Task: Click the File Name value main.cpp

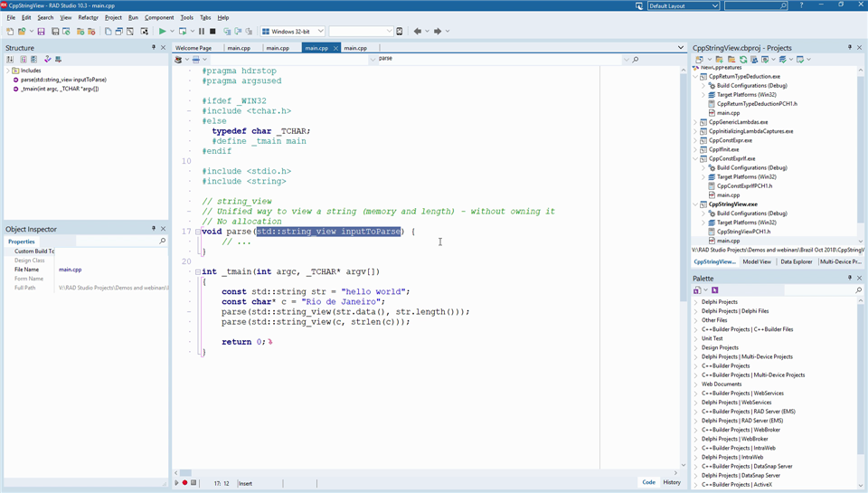Action: point(71,270)
